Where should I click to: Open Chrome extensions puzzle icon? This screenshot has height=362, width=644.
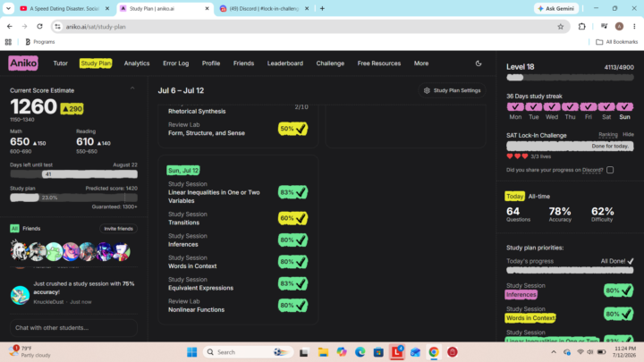point(581,27)
